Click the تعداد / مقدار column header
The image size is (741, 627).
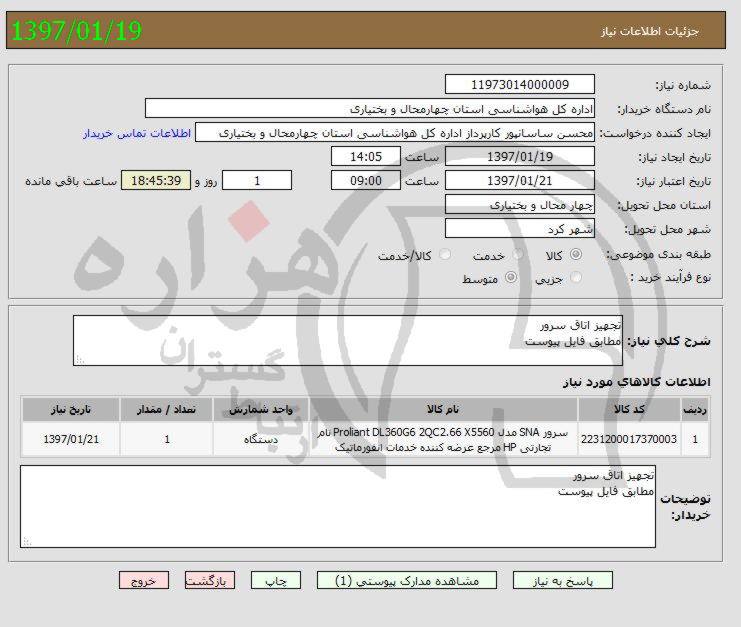tap(167, 409)
